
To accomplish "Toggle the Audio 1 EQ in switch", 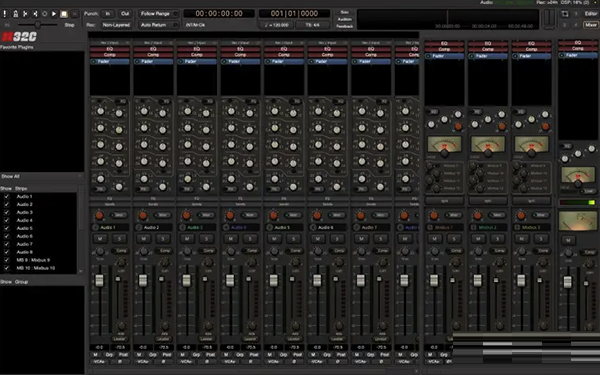I will click(122, 101).
